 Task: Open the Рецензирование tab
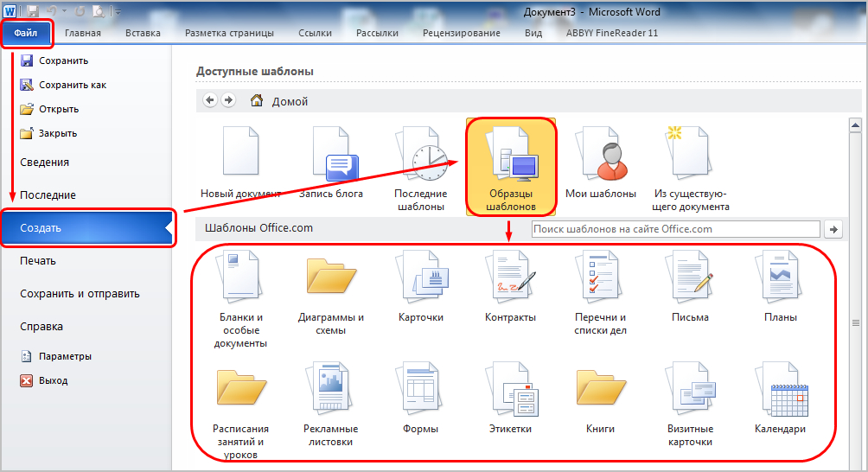tap(461, 34)
